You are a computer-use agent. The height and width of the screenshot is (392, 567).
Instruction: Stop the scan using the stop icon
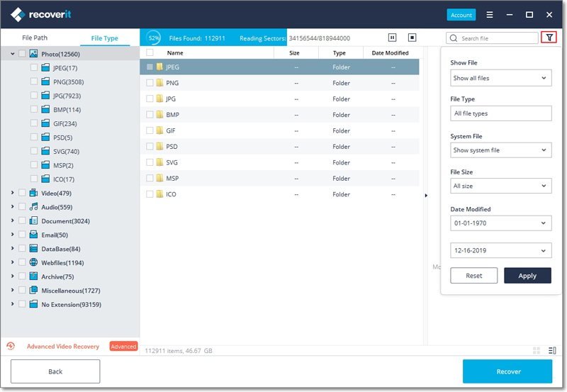pyautogui.click(x=412, y=38)
